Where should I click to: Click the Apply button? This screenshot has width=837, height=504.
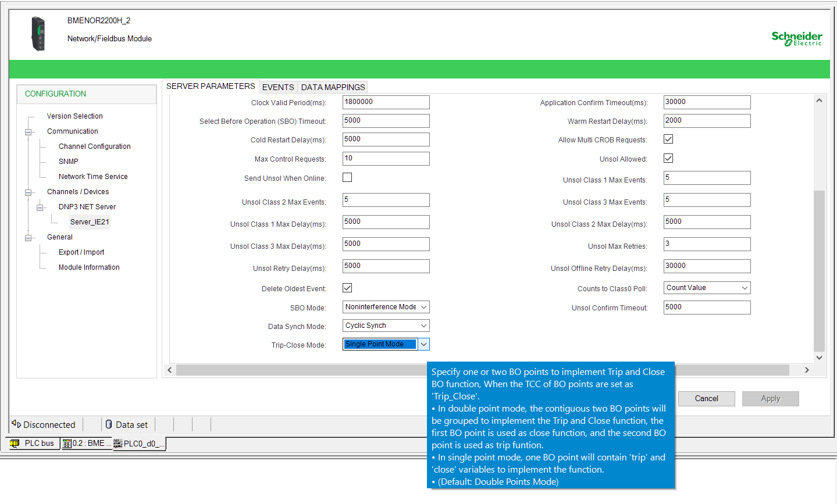click(x=771, y=398)
